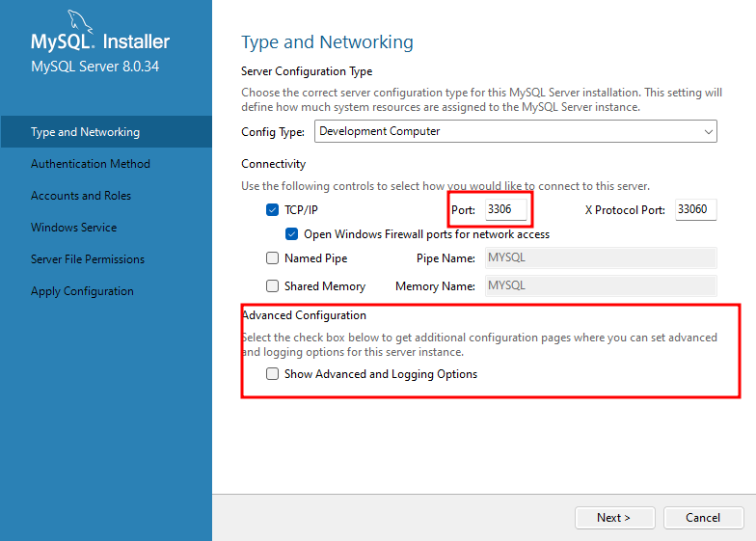Click the Config Type: label
Screen dimensions: 756x541
pos(273,131)
